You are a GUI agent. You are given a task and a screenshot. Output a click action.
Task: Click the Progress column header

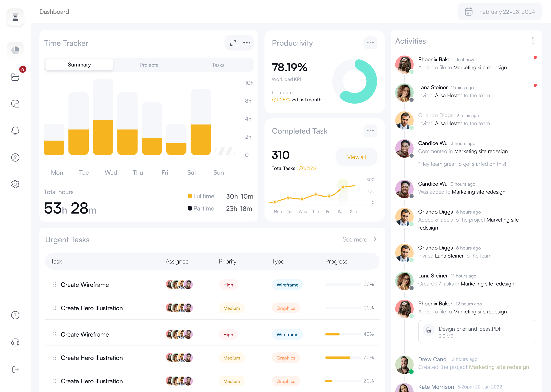336,261
